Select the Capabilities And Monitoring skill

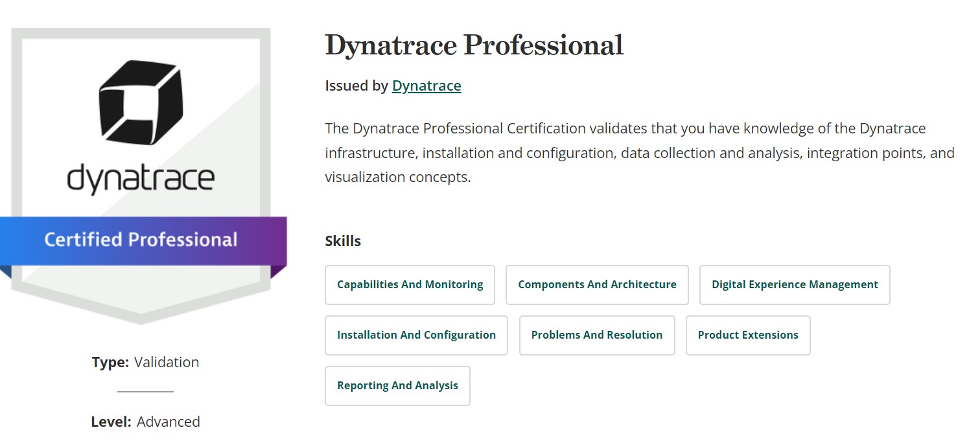[410, 285]
